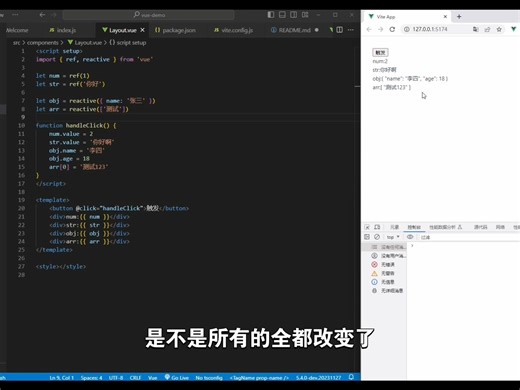This screenshot has height=390, width=520.
Task: Click TypeScript version 5.4.0-dev status item
Action: 318,378
